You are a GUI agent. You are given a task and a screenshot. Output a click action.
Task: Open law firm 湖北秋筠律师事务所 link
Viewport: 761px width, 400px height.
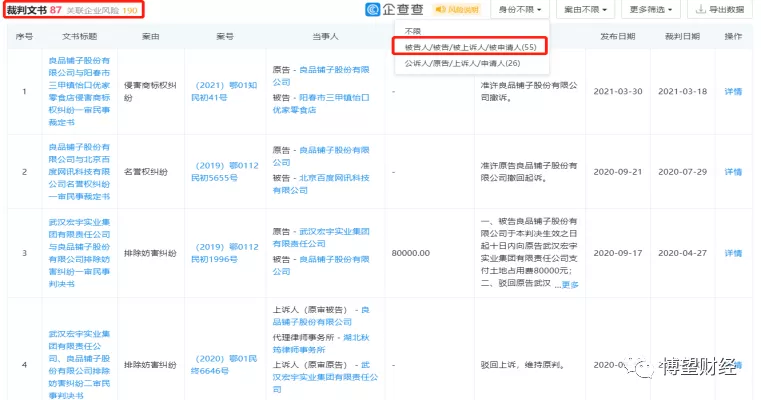pos(323,343)
